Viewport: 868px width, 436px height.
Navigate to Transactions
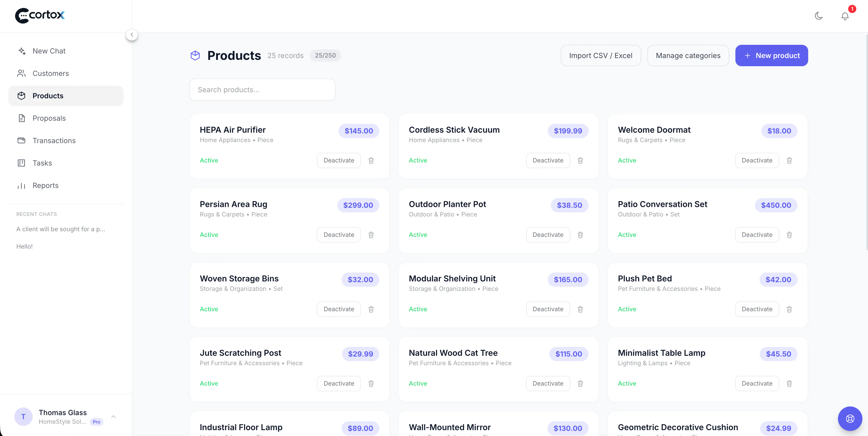pyautogui.click(x=66, y=141)
